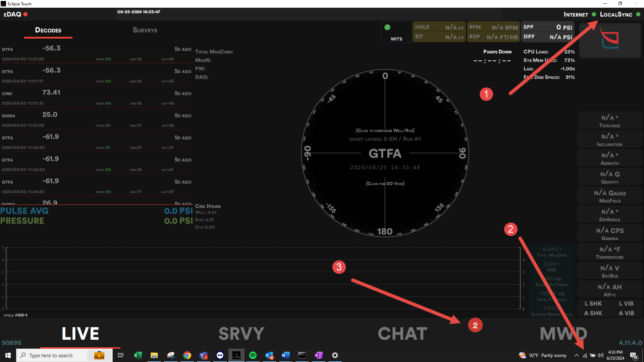Click the DIFF pressure field
This screenshot has width=644, height=362.
coord(548,37)
